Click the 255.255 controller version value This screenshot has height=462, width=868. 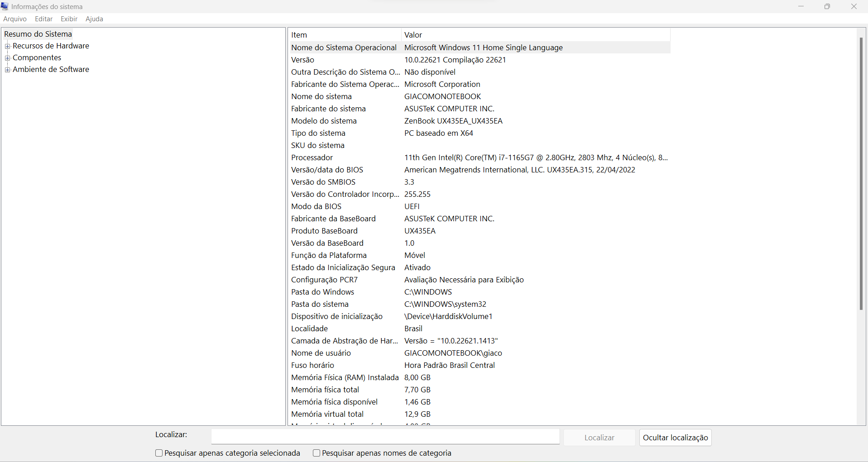point(417,194)
